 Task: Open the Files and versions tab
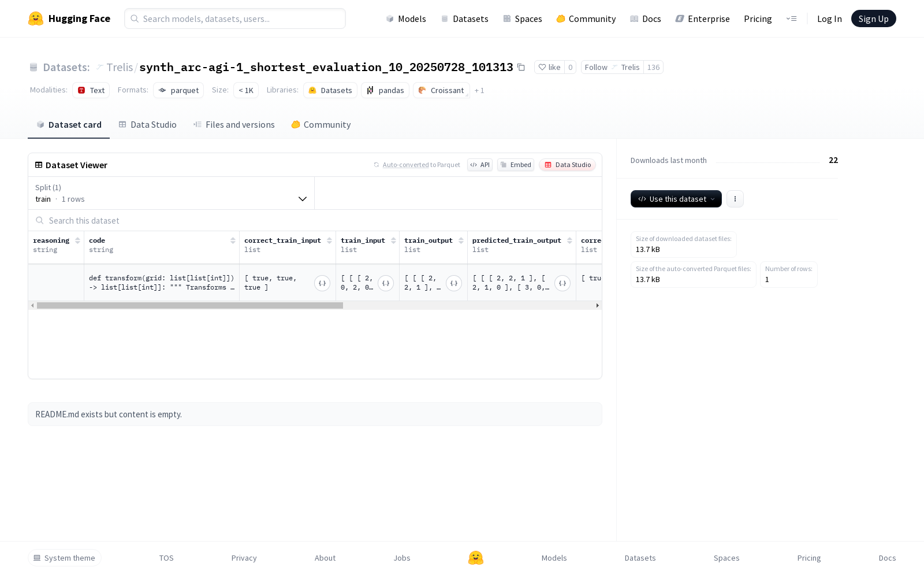tap(234, 125)
